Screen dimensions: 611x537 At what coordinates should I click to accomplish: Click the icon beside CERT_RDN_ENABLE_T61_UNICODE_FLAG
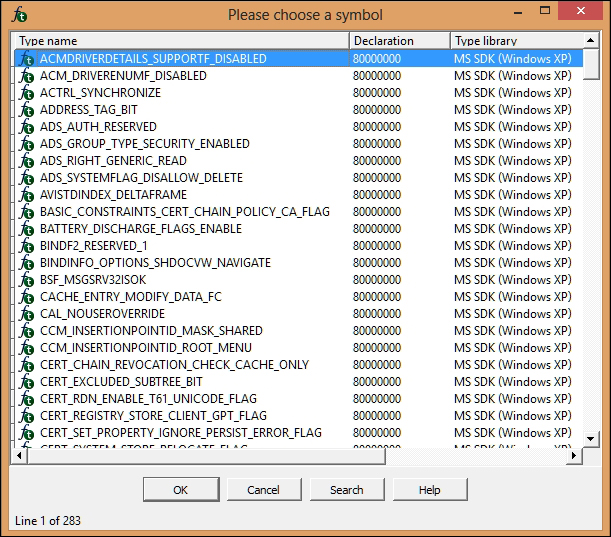[x=27, y=399]
